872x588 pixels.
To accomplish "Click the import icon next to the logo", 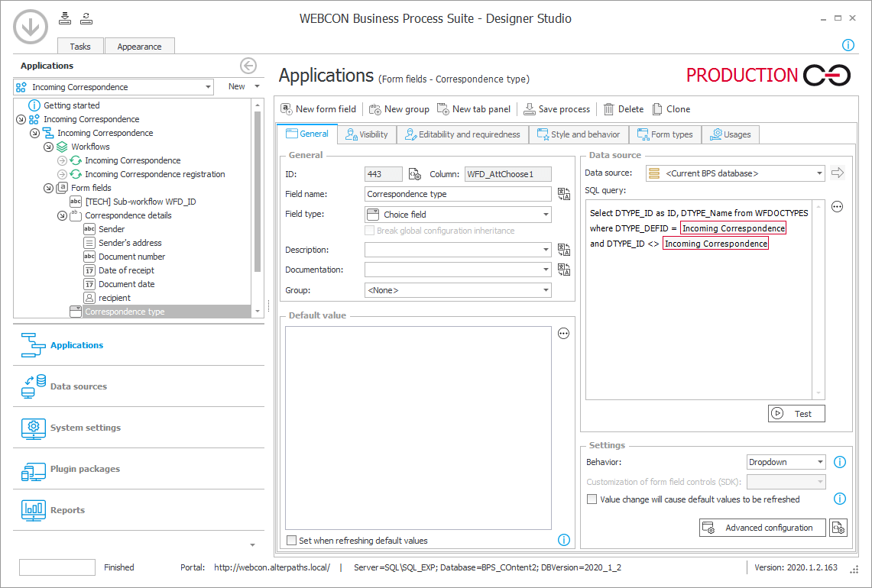I will coord(65,18).
